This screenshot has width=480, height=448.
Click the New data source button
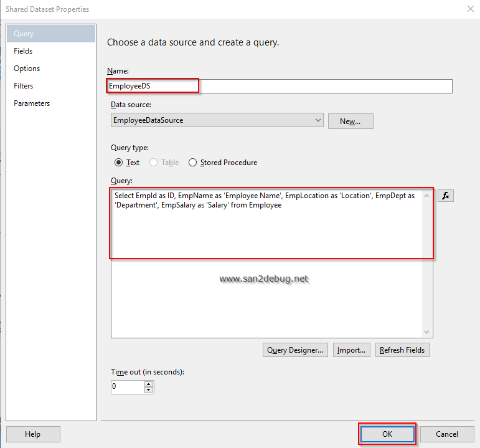point(350,122)
